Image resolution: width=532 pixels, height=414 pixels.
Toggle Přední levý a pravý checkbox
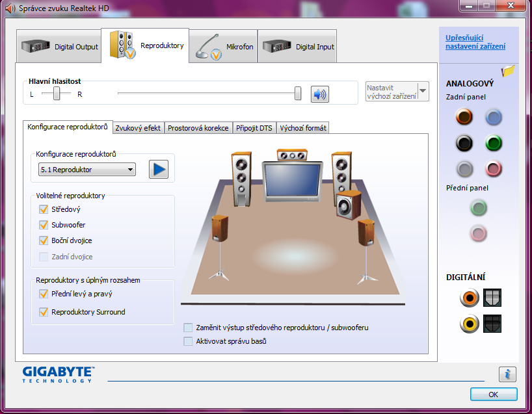44,294
